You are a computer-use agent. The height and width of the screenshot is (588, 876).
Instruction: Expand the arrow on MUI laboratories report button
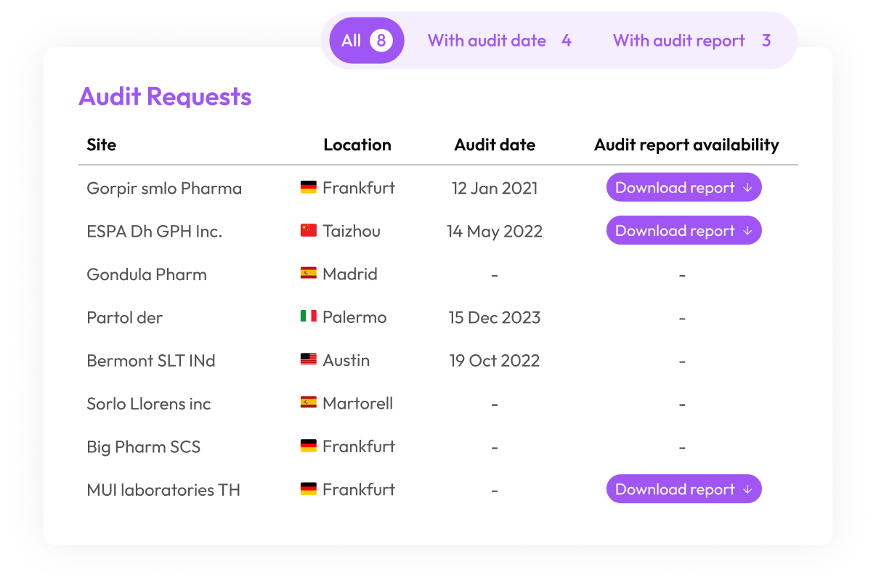click(x=747, y=489)
